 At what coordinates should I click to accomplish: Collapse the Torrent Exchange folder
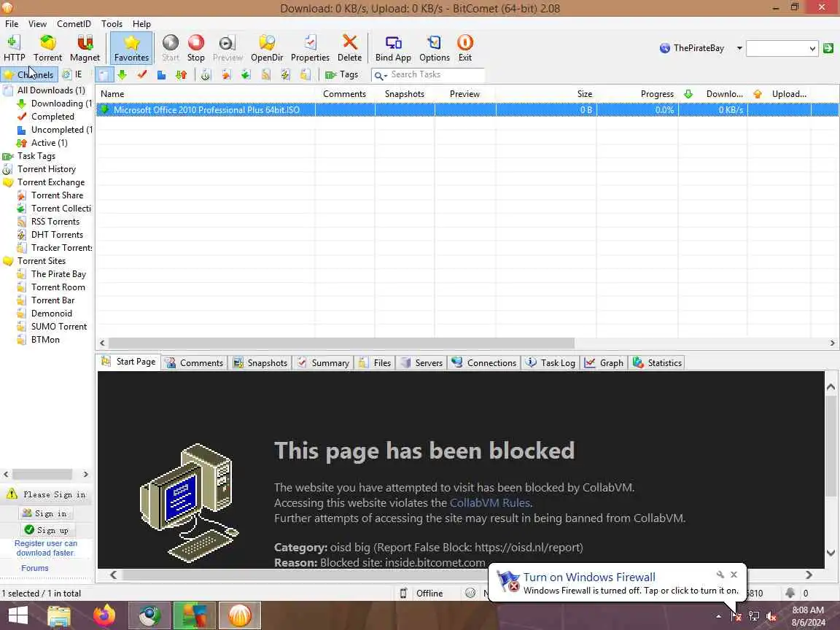click(x=51, y=182)
